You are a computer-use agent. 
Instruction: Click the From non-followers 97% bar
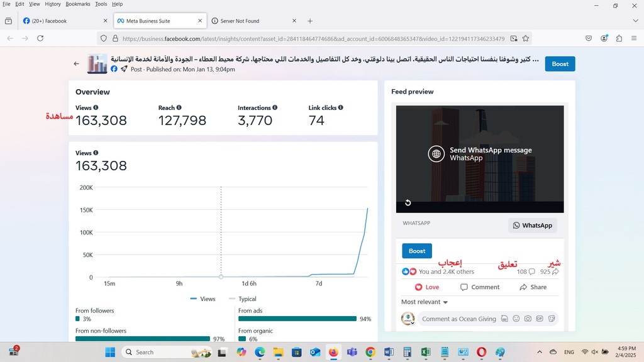143,339
